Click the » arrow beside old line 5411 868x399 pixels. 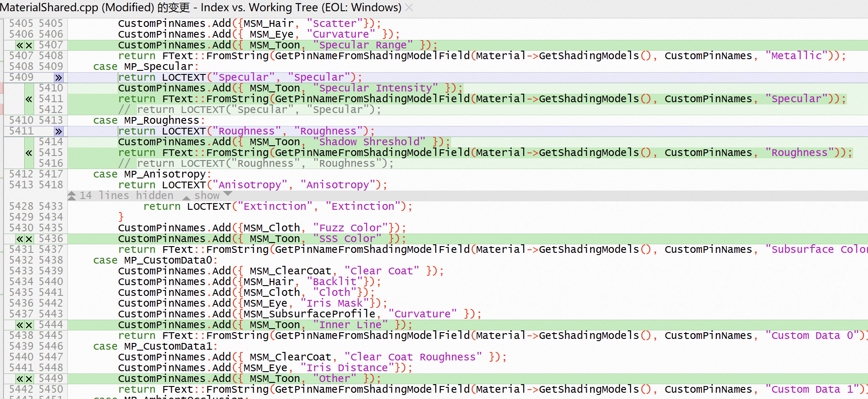(x=58, y=131)
